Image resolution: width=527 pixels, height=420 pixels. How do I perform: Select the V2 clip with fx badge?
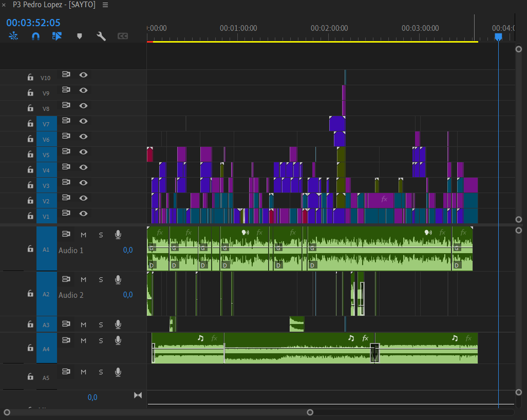[381, 200]
